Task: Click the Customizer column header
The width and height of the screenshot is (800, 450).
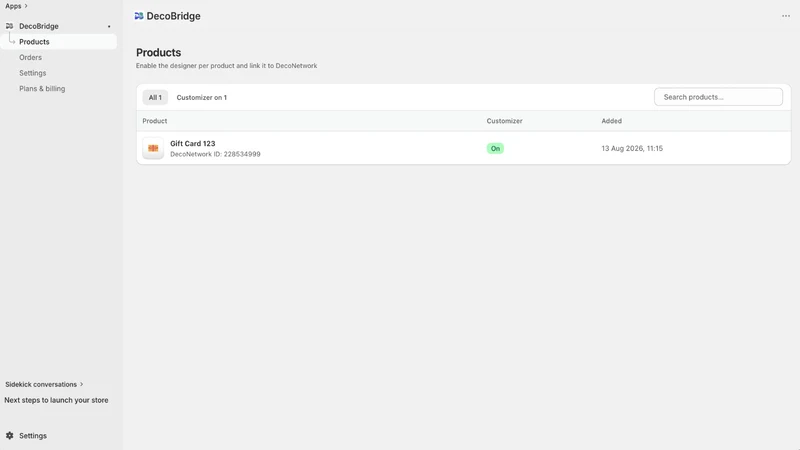Action: (x=505, y=121)
